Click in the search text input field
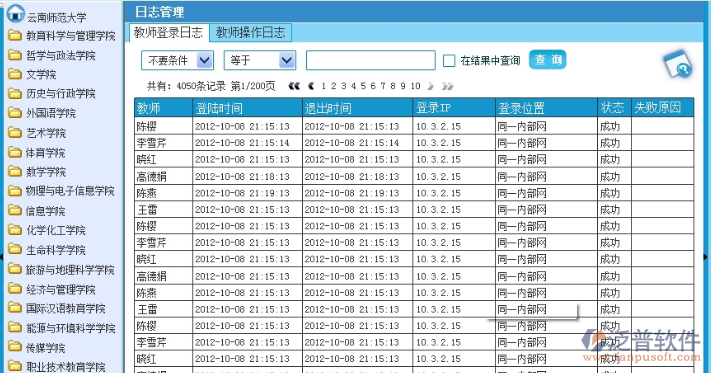 [370, 60]
